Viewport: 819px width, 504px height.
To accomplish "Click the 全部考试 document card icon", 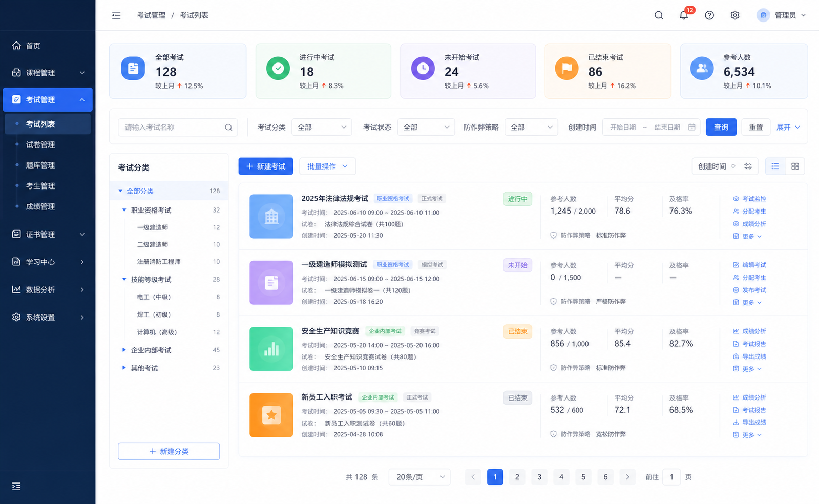I will tap(133, 68).
